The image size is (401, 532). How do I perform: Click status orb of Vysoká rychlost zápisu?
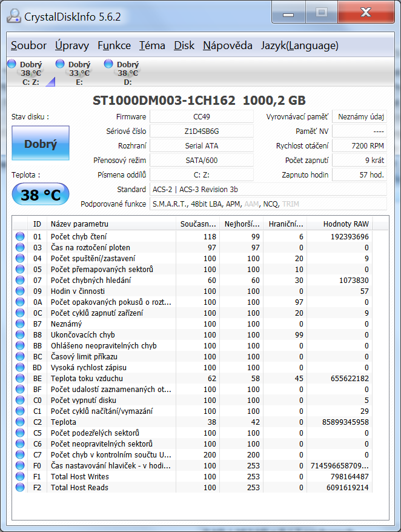[20, 367]
